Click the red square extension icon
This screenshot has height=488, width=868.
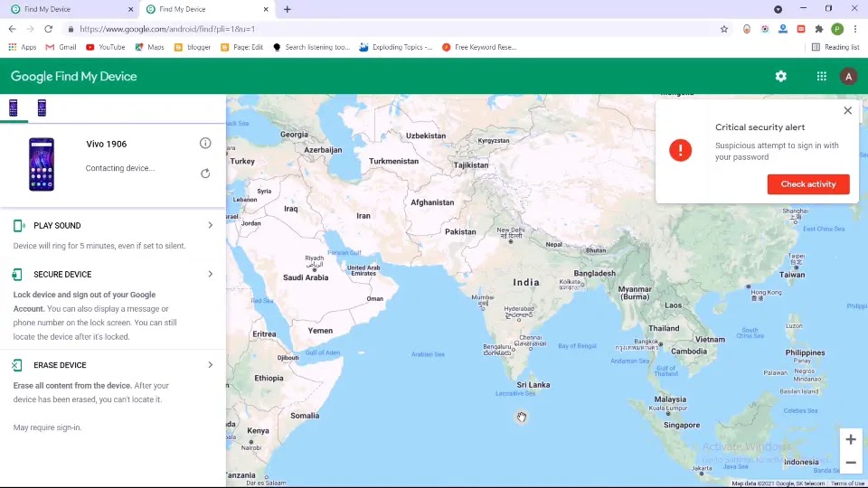click(x=801, y=29)
